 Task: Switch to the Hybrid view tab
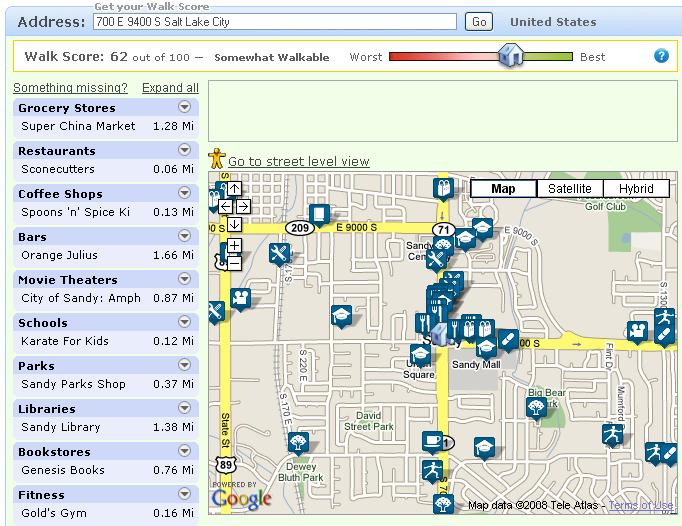(x=636, y=189)
